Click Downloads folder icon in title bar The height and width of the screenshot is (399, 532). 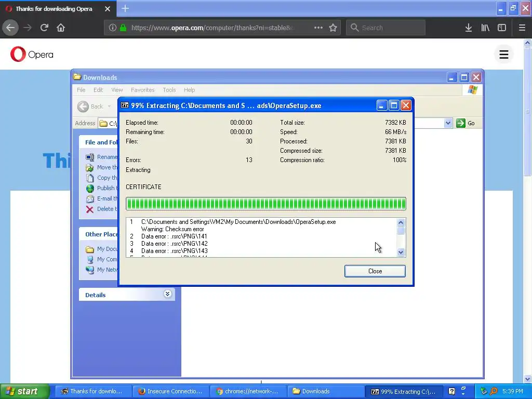click(x=77, y=77)
